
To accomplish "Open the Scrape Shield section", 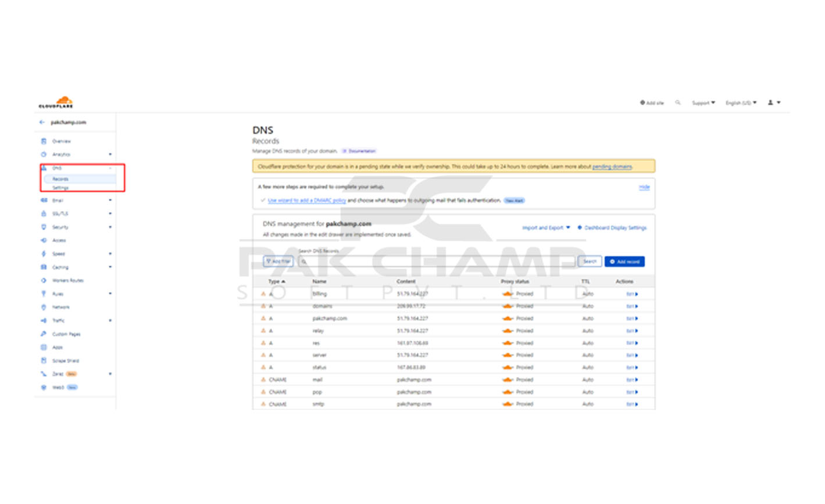I will pyautogui.click(x=66, y=361).
